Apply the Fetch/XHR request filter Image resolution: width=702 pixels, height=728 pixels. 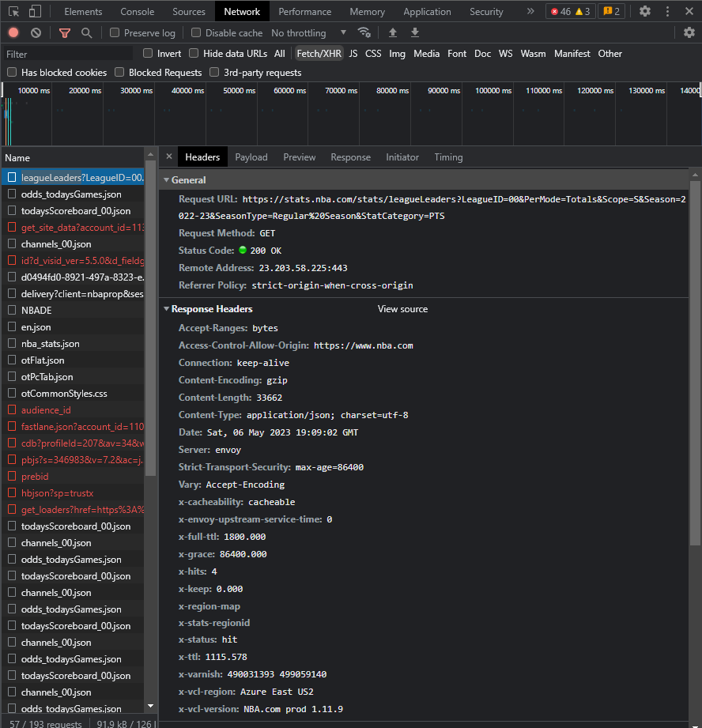pyautogui.click(x=319, y=53)
